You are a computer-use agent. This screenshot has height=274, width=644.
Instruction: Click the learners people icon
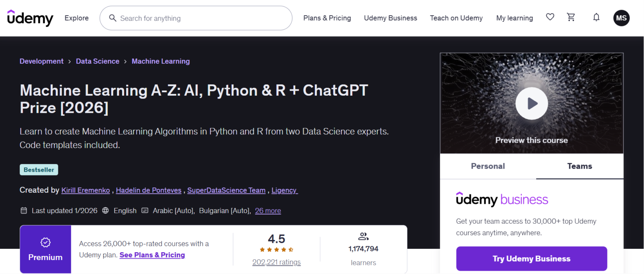click(x=363, y=236)
